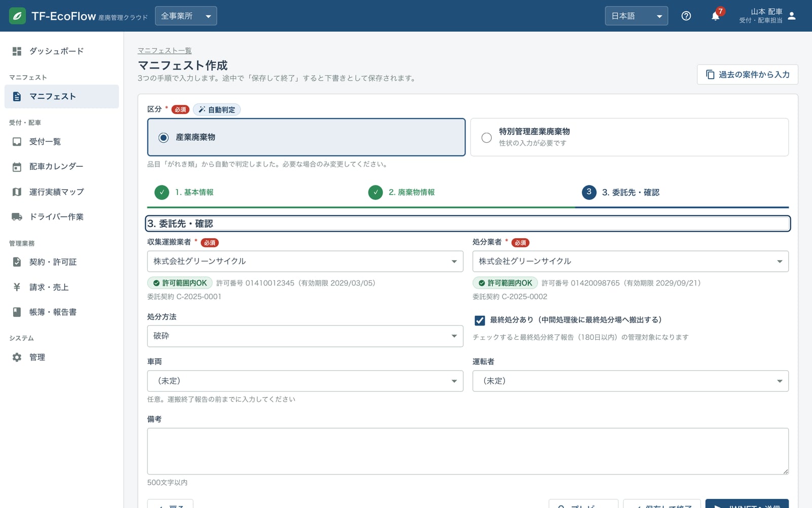Click the 許可番号 01410012345 text
The width and height of the screenshot is (812, 508).
pyautogui.click(x=255, y=283)
